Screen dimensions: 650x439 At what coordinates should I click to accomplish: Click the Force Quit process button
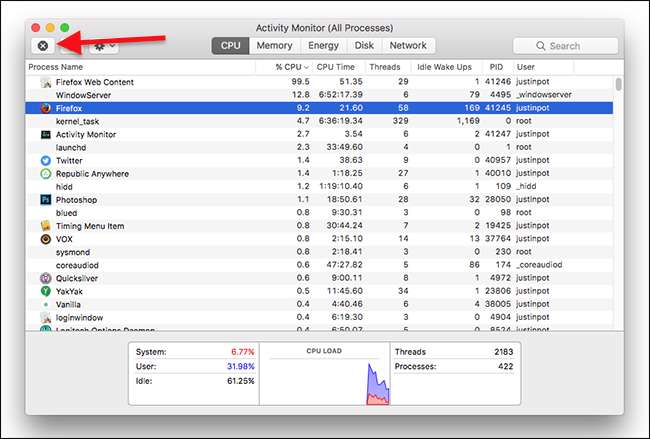tap(42, 46)
